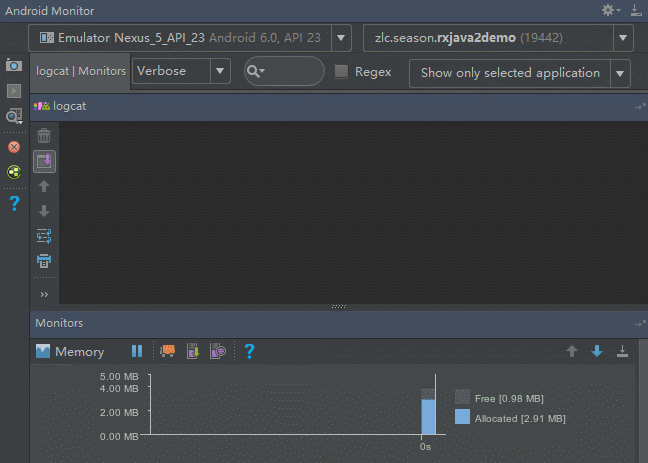Open Android Monitor gear settings
The width and height of the screenshot is (648, 463).
pos(610,10)
